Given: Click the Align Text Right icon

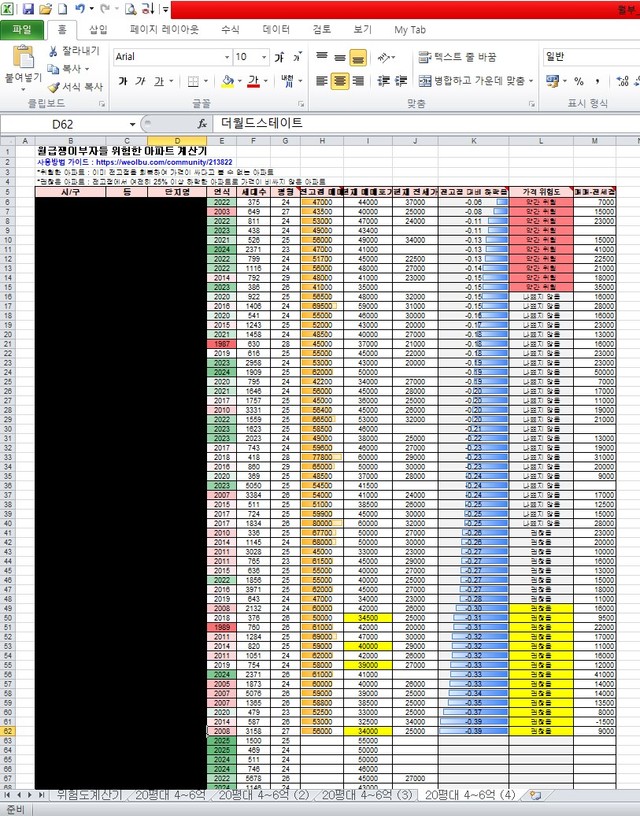Looking at the screenshot, I should (x=358, y=81).
